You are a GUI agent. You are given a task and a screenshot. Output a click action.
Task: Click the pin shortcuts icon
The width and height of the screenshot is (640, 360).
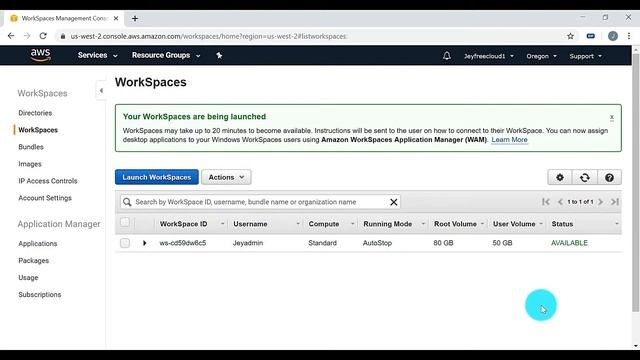click(219, 56)
